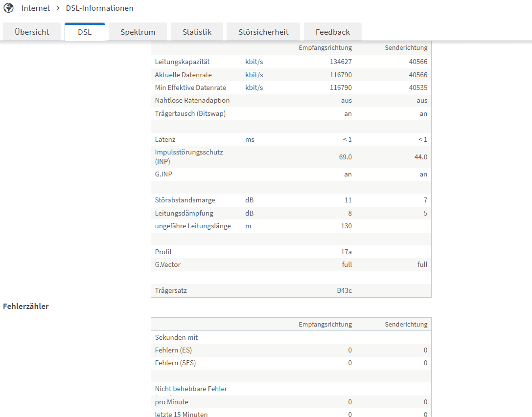Select the 40535 send rate value
Viewport: 532px width, 417px height.
pos(418,88)
